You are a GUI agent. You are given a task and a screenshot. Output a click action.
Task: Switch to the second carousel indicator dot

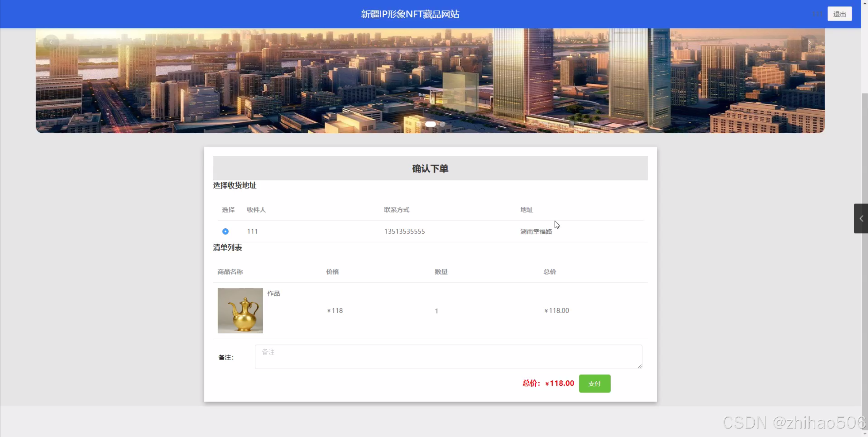click(x=442, y=125)
